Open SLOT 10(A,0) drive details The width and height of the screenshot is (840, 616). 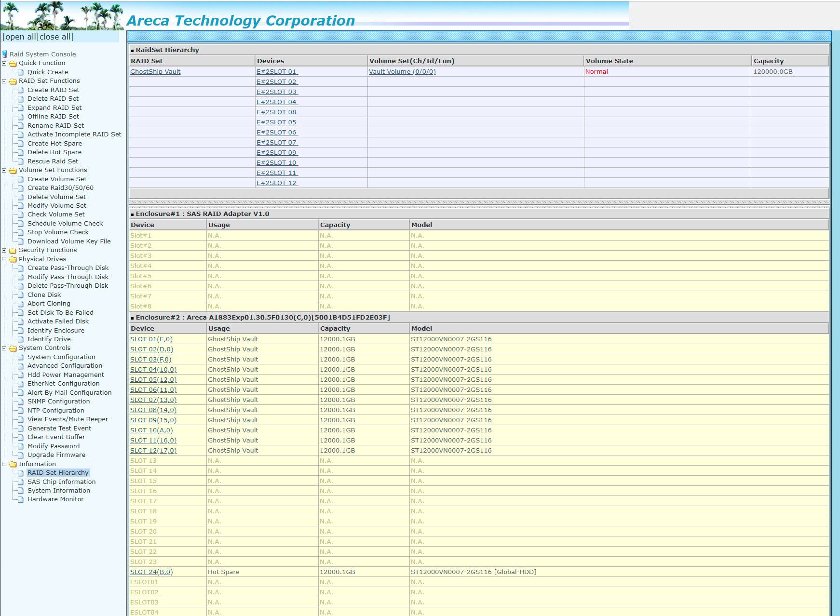[151, 430]
